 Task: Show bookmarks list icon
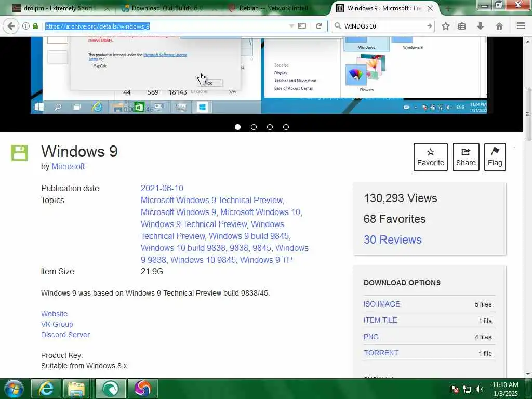pos(462,26)
